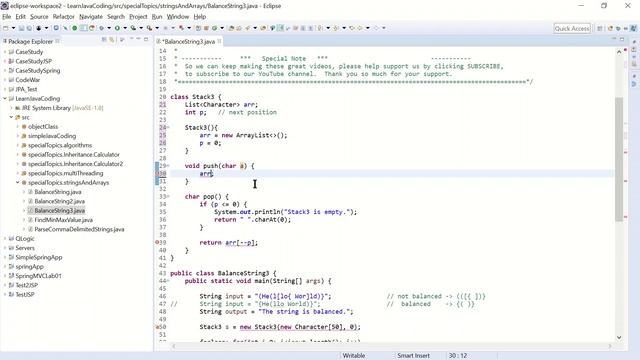Select BalanceString2.java in Package Explorer
Image resolution: width=640 pixels, height=360 pixels.
[x=60, y=201]
